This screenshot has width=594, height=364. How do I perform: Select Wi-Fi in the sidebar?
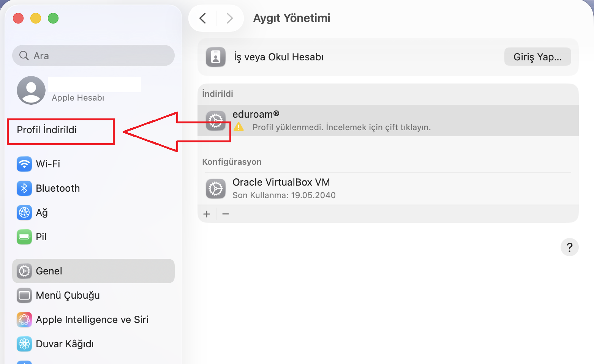click(47, 164)
